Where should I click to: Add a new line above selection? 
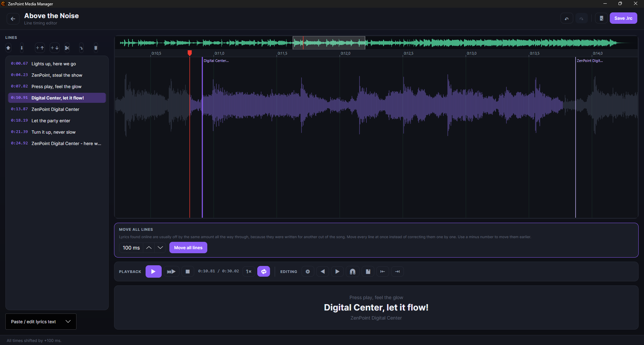40,48
